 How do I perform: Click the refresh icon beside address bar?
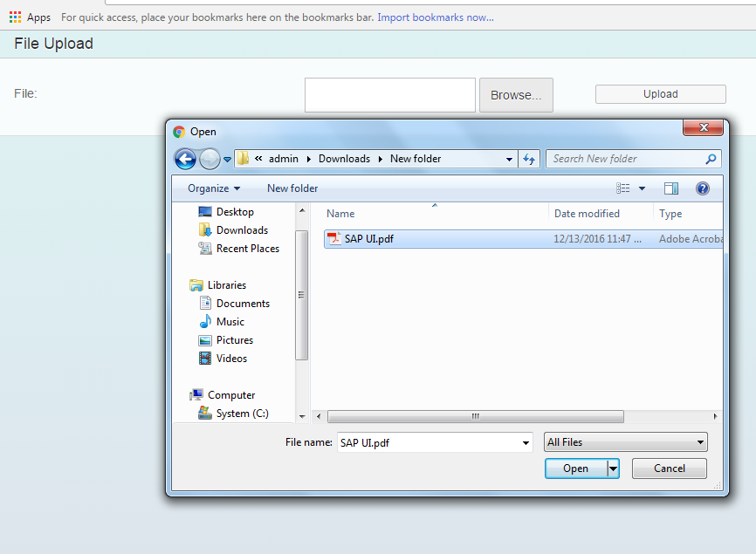coord(529,159)
